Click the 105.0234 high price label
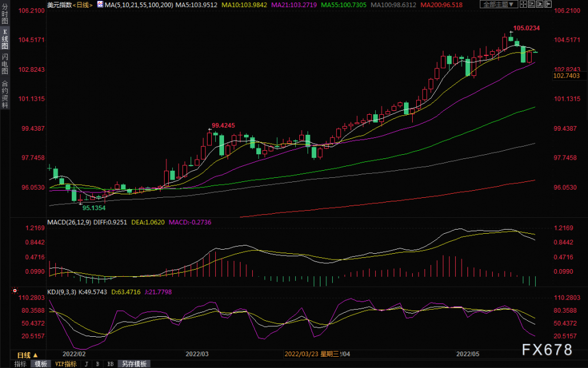This screenshot has width=588, height=368. click(526, 28)
